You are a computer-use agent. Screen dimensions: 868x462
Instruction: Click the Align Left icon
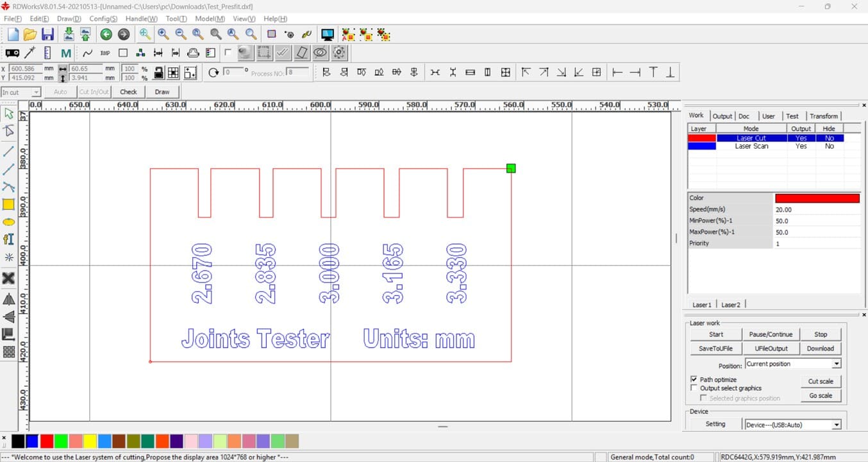pyautogui.click(x=326, y=73)
